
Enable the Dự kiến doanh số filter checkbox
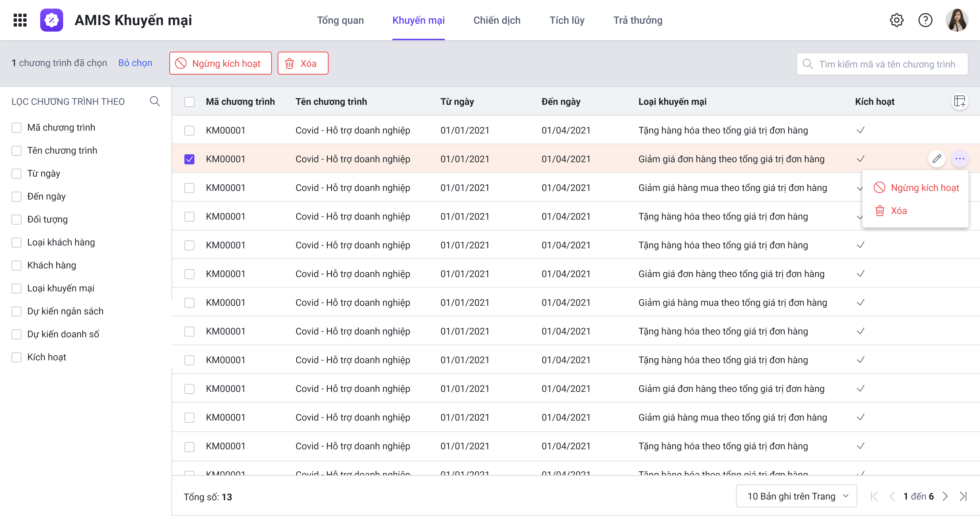pos(16,334)
